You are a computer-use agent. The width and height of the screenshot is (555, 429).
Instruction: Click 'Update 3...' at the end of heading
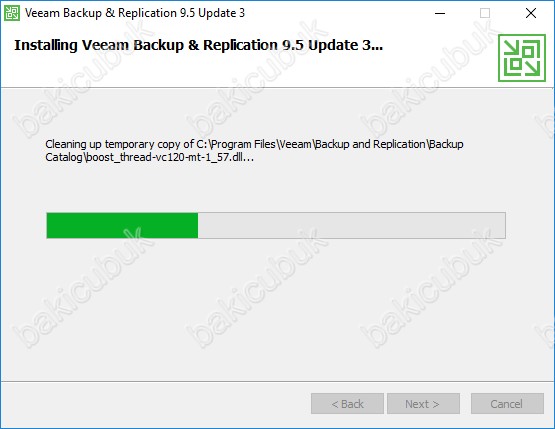coord(345,45)
